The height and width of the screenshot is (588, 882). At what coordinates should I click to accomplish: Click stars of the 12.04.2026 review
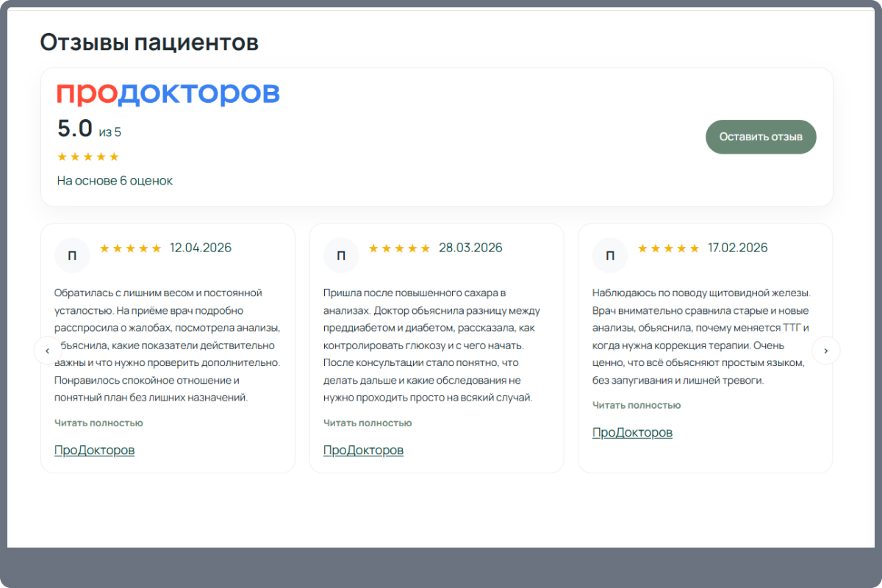(130, 248)
